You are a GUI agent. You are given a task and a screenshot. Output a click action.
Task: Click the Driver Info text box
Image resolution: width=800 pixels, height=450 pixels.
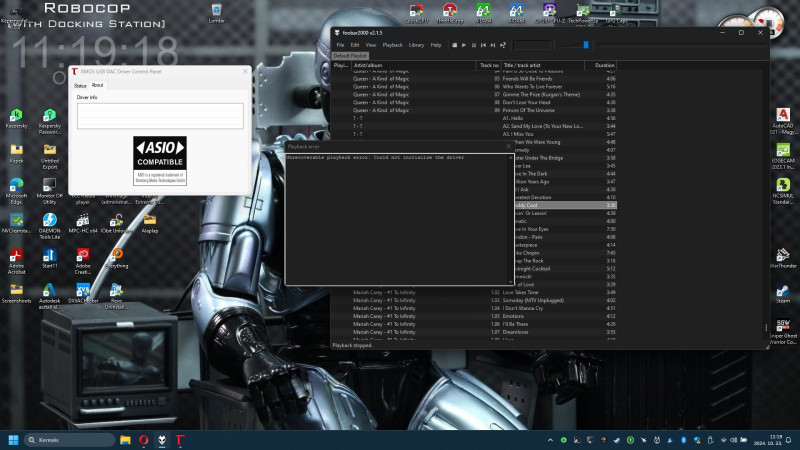(x=160, y=116)
